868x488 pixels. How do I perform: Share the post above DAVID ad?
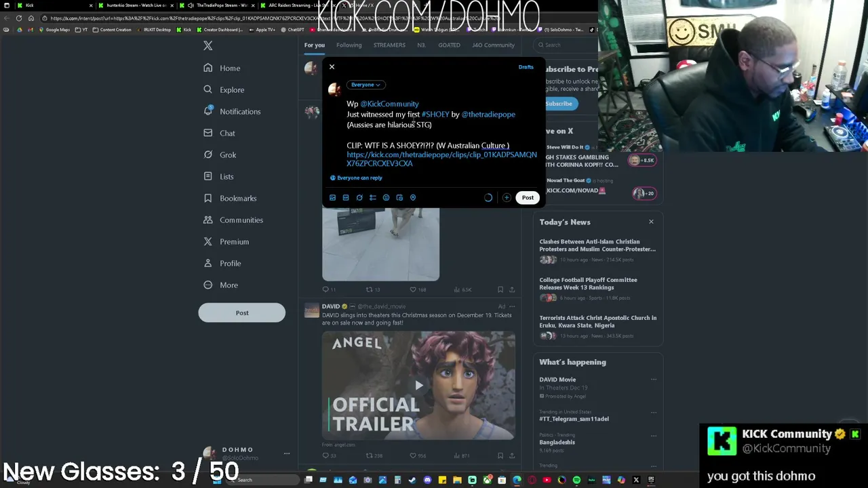click(512, 289)
